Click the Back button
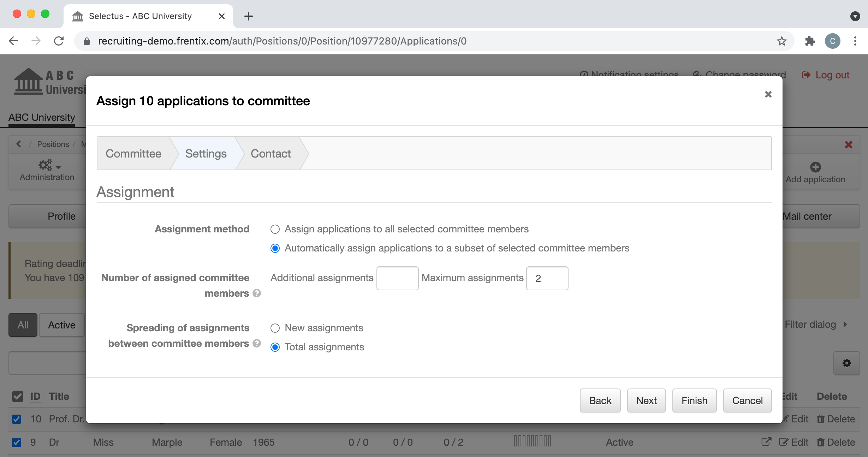868x457 pixels. (600, 400)
